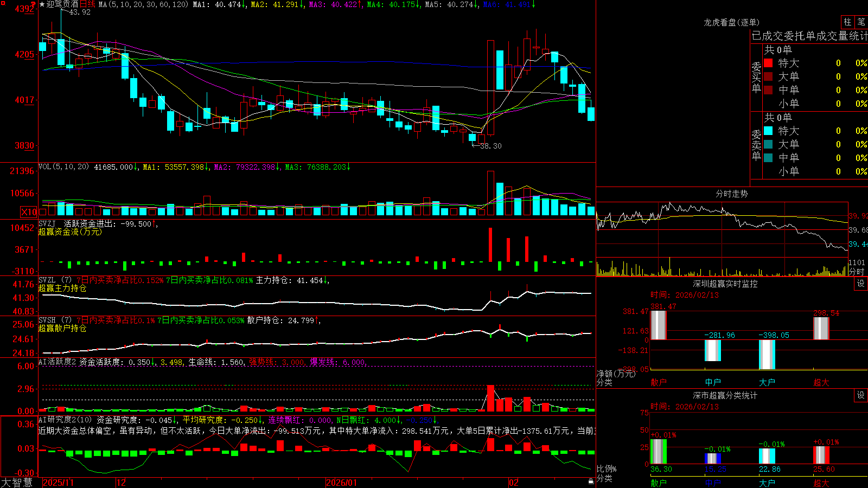Click the 大户 bar valued -398.05
868x488 pixels.
pyautogui.click(x=767, y=355)
